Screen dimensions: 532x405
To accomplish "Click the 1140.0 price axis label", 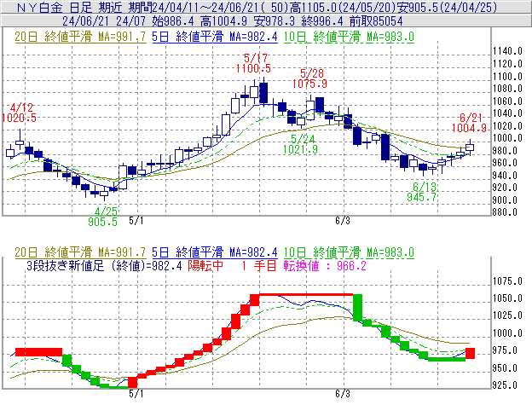I will [507, 51].
